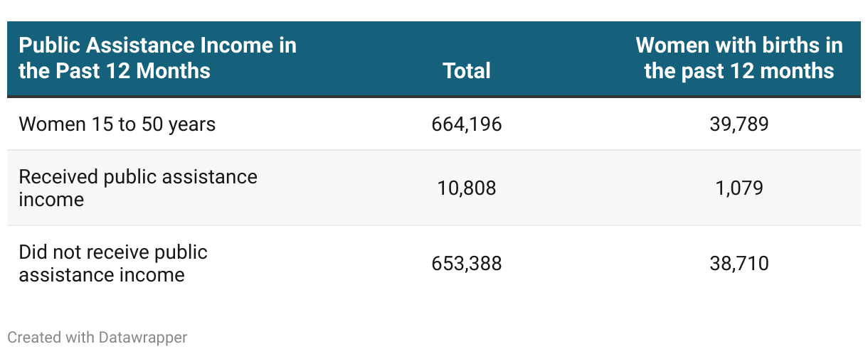Viewport: 868px width, 354px height.
Task: Click 'assistance income' in the third row
Action: [102, 275]
